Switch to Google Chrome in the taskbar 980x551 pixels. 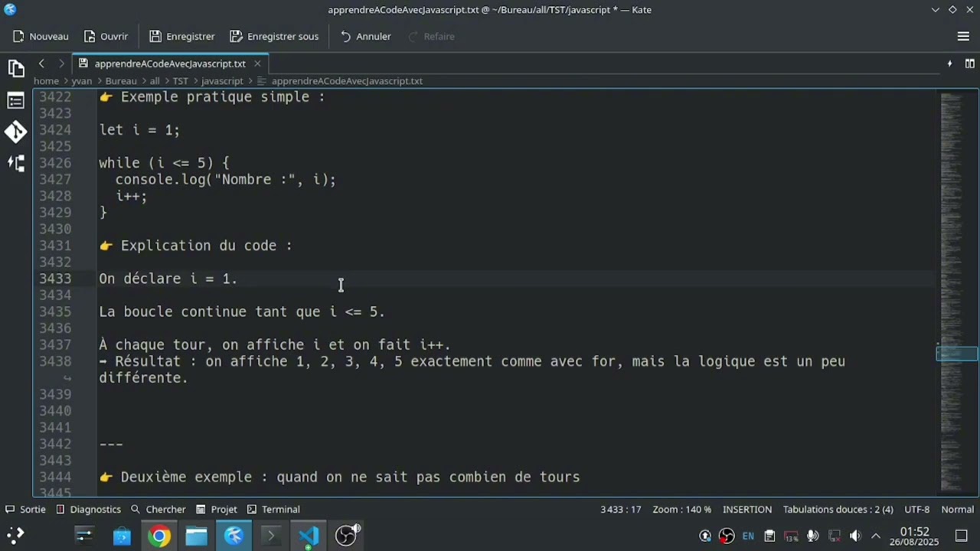click(159, 536)
